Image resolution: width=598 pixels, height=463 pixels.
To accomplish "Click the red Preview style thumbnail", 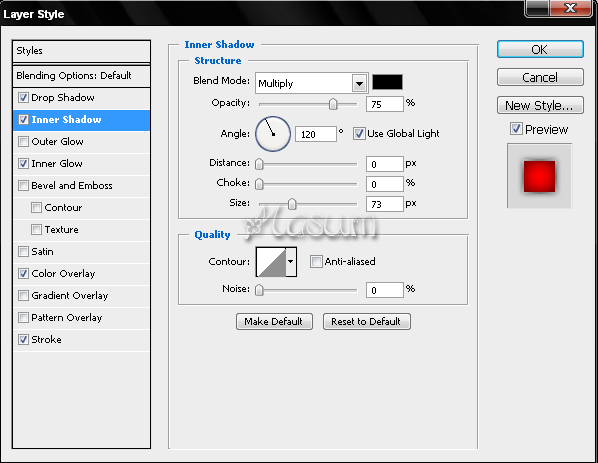I will click(539, 176).
